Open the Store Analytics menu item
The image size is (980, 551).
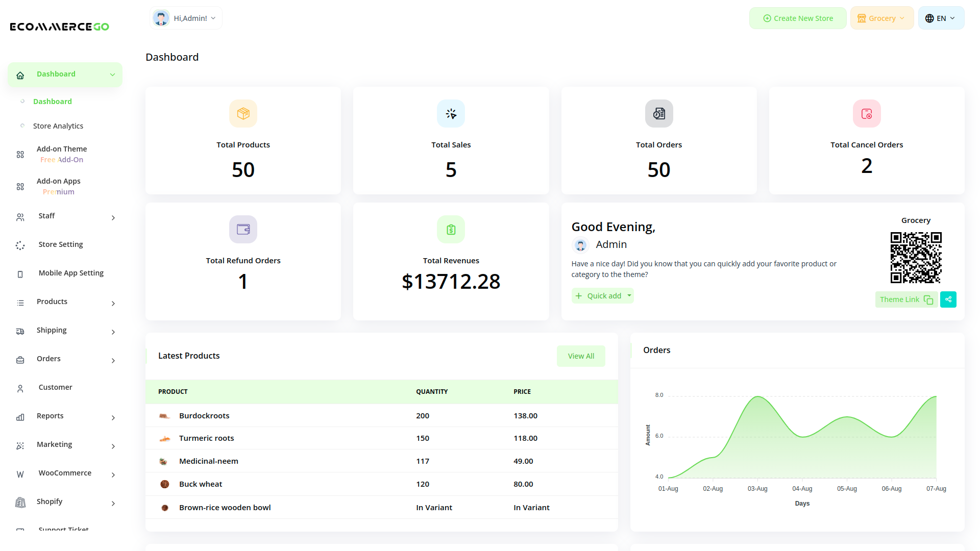click(58, 126)
